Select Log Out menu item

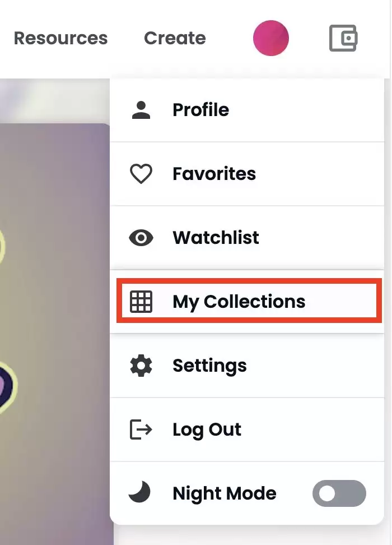pyautogui.click(x=207, y=429)
